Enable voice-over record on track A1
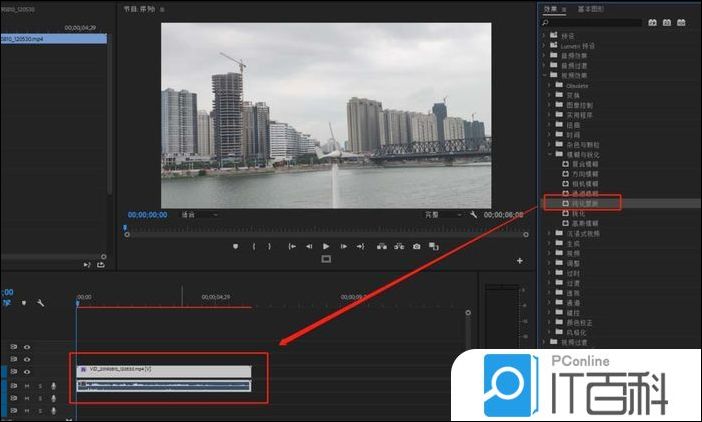The height and width of the screenshot is (422, 702). [x=53, y=386]
